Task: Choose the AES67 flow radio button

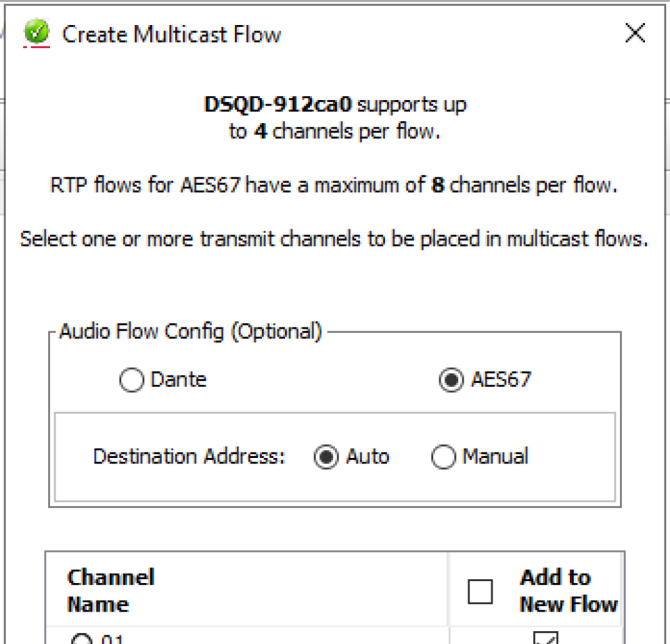Action: 451,380
